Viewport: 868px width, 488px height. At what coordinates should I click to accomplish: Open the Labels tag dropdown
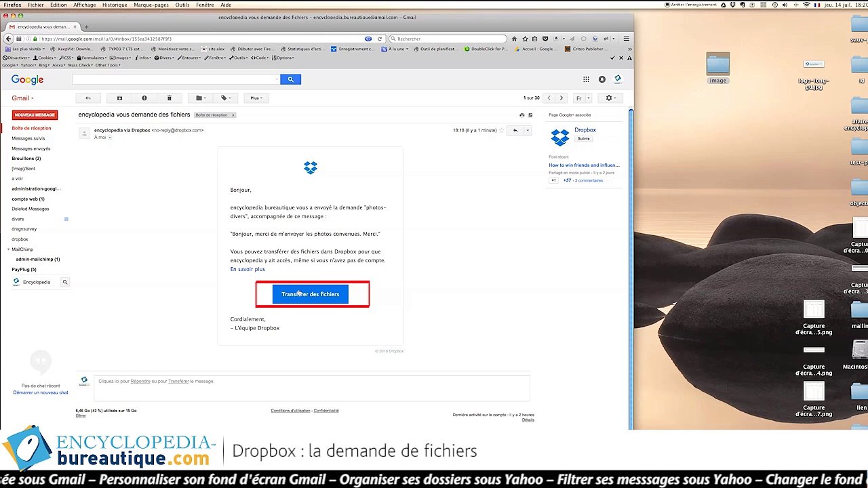(x=225, y=98)
